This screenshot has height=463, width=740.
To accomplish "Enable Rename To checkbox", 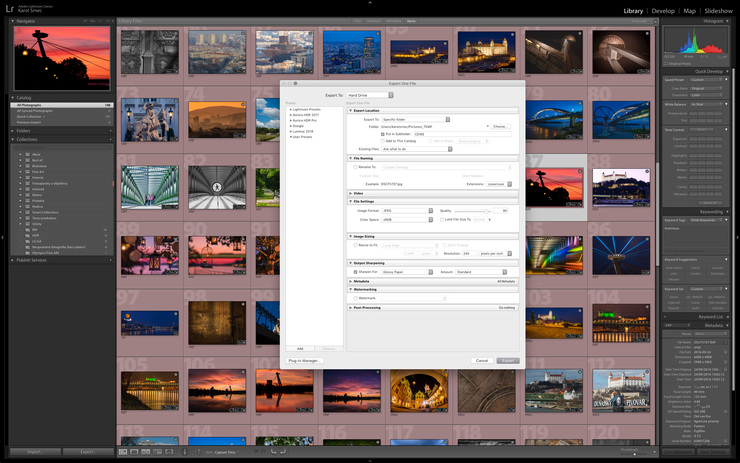I will pyautogui.click(x=355, y=167).
